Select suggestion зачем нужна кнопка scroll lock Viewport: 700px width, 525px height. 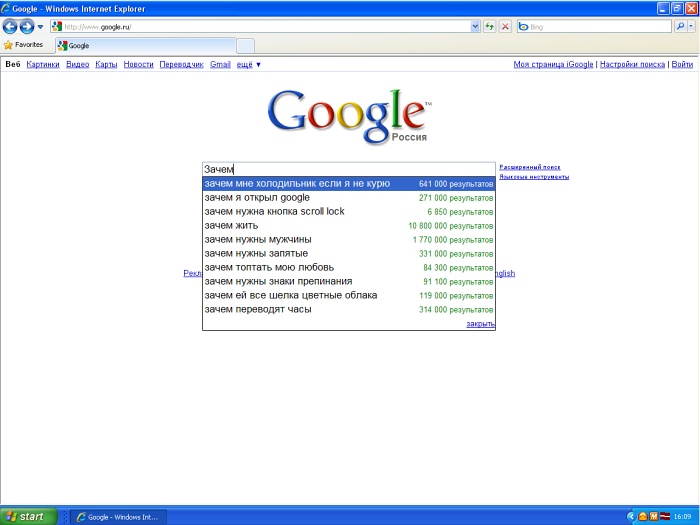point(349,212)
